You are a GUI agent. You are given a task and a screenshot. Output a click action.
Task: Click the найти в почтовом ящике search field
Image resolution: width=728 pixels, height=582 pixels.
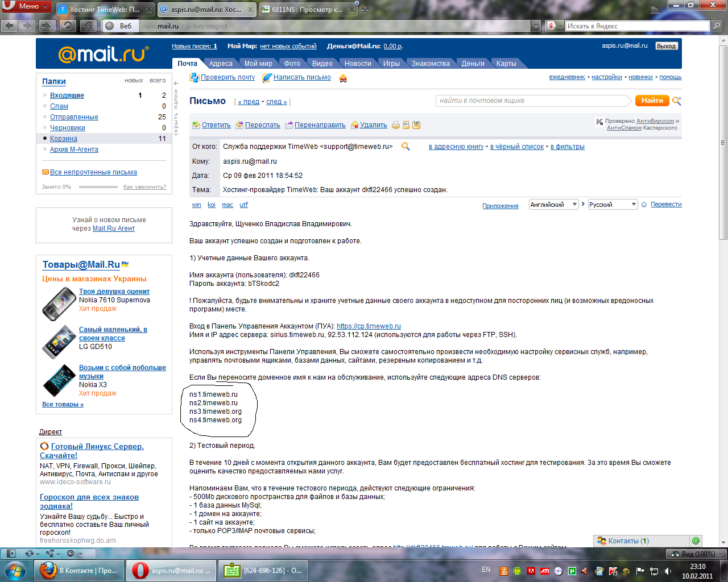[534, 101]
